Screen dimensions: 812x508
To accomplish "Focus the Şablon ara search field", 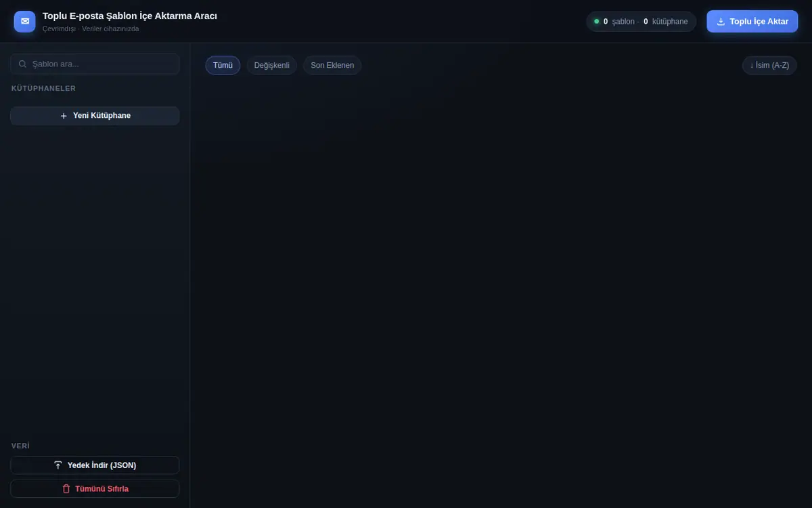I will (95, 64).
